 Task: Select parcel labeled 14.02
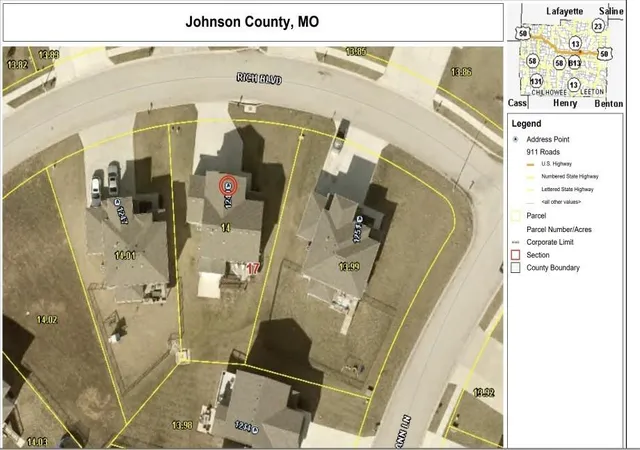click(47, 319)
